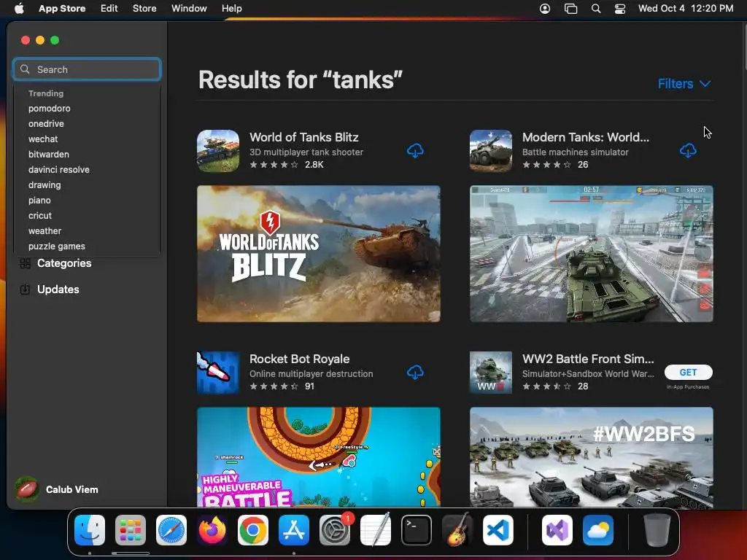This screenshot has width=747, height=560.
Task: Launch Google Chrome from the Dock
Action: 253,530
